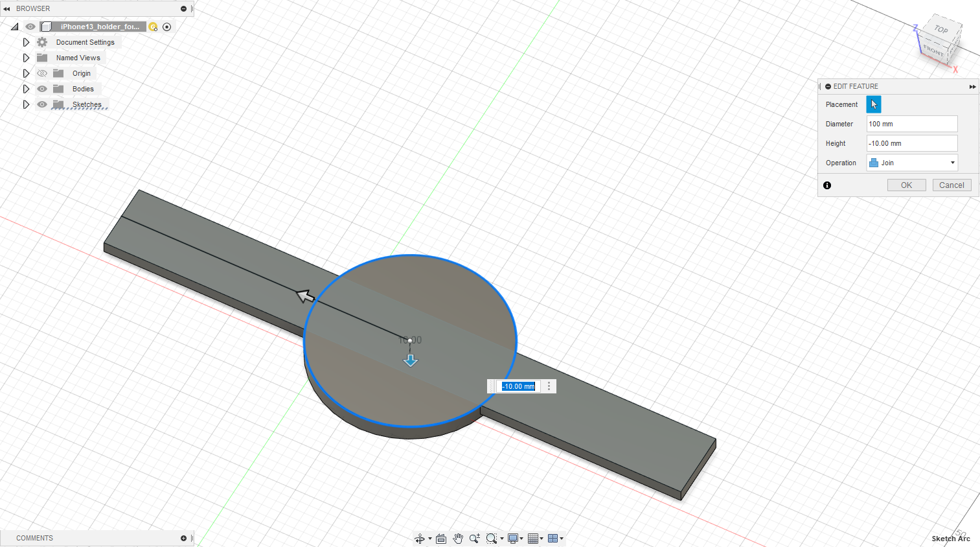
Task: Select the Named Views tree item
Action: (x=78, y=58)
